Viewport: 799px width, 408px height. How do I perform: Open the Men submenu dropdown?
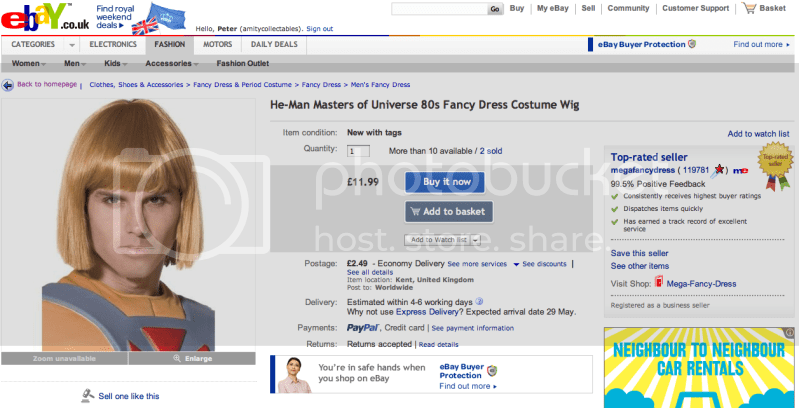(x=75, y=64)
